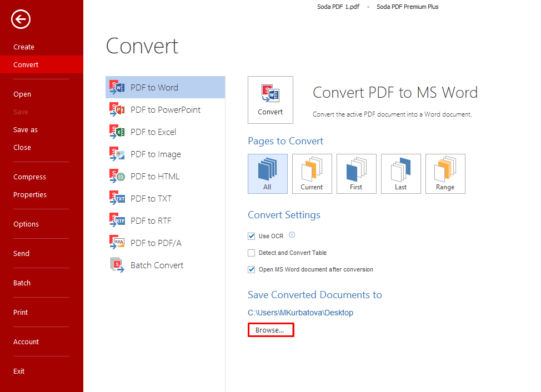Click Open in the sidebar
The width and height of the screenshot is (541, 392).
(x=22, y=94)
